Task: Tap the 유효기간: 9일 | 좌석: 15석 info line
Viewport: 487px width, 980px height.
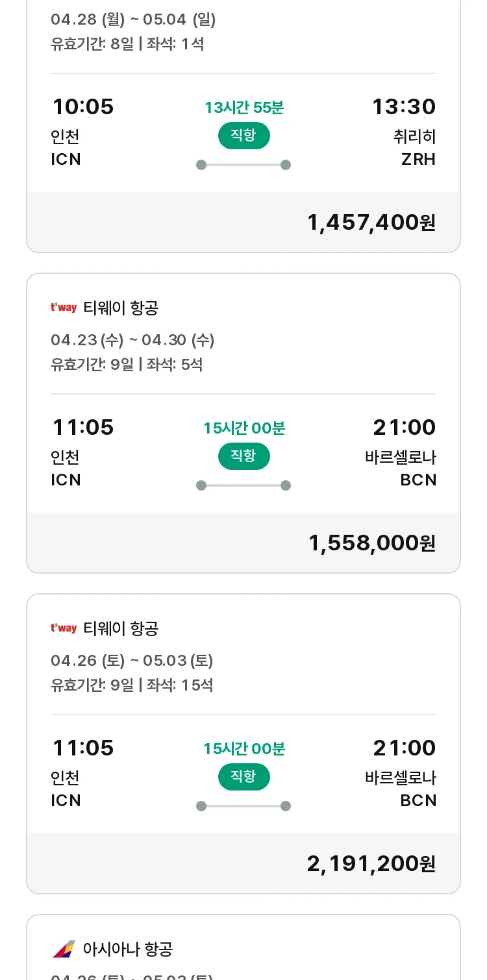Action: (132, 685)
